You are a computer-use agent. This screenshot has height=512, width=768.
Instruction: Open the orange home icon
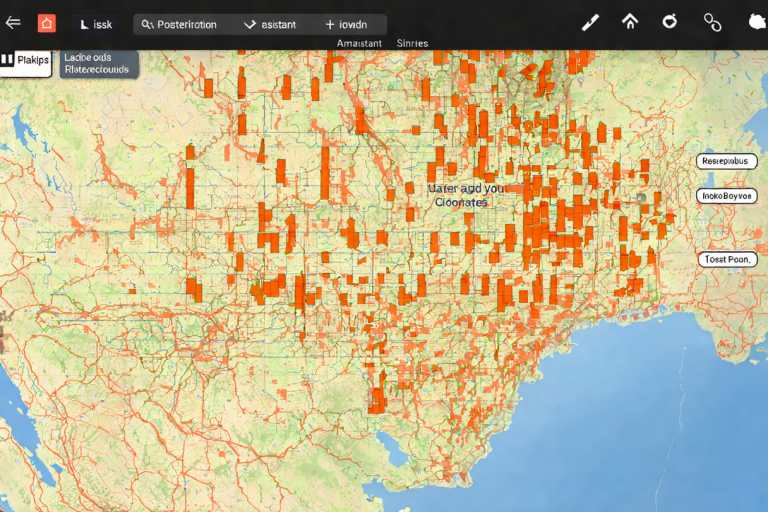47,23
